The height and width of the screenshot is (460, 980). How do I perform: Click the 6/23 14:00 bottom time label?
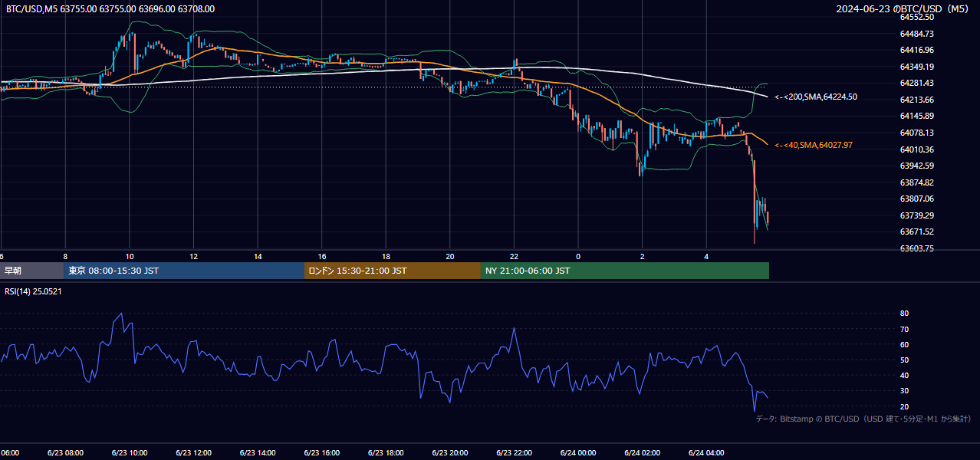pos(258,453)
